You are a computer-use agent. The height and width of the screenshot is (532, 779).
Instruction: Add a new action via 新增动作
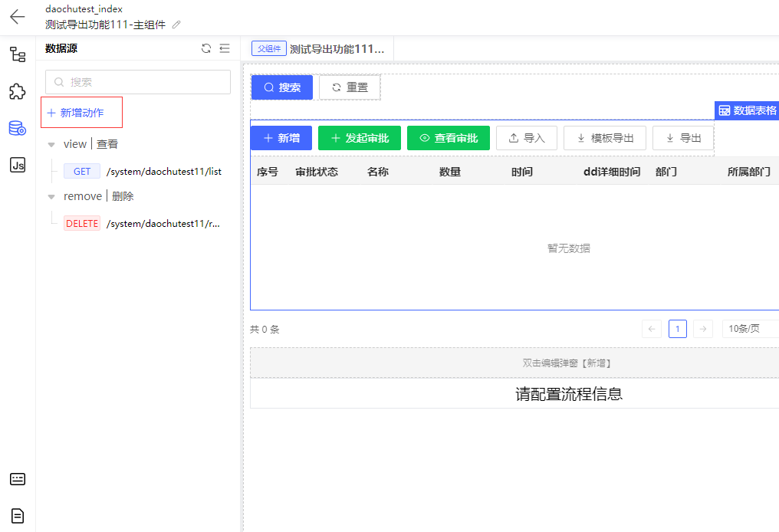pos(75,113)
